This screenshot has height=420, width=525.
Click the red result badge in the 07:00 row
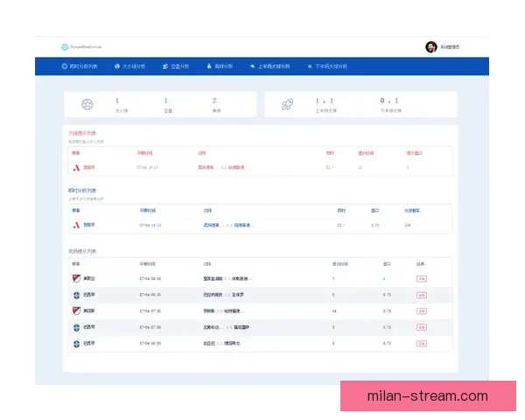click(421, 327)
